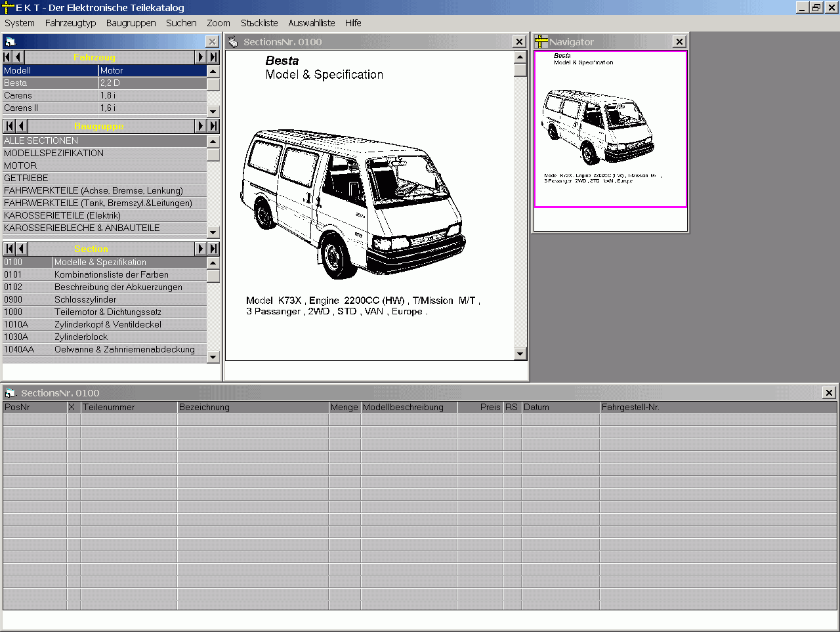Select the Carens 1,8 i vehicle row
This screenshot has width=840, height=632.
[104, 96]
